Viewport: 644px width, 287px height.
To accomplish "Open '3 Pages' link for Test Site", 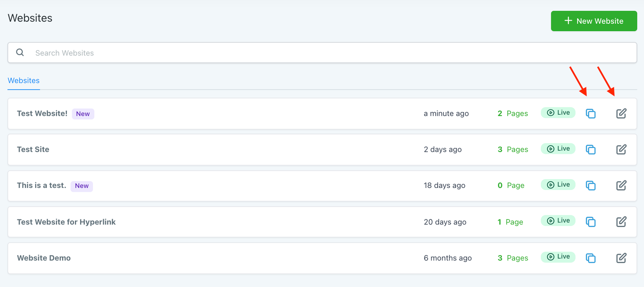I will [513, 149].
